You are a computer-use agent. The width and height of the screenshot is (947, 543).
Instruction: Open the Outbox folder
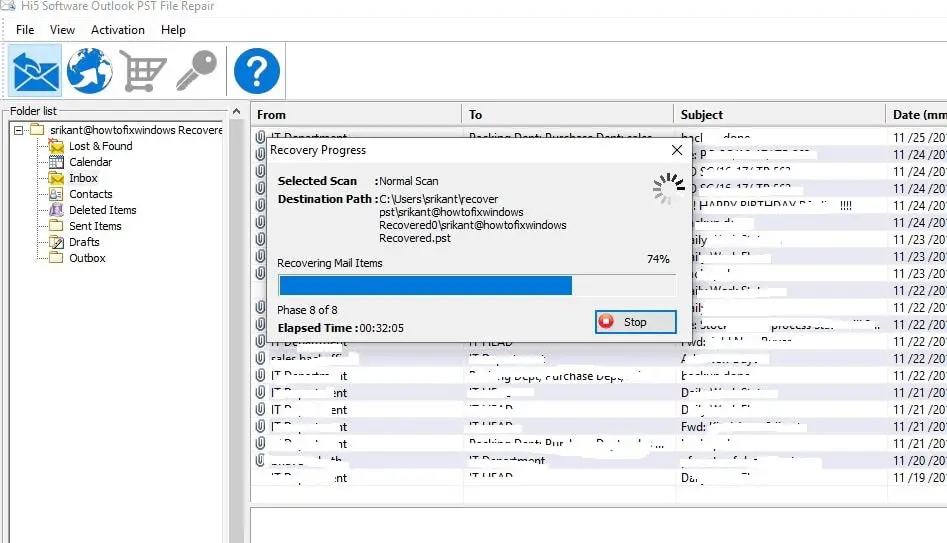[87, 258]
